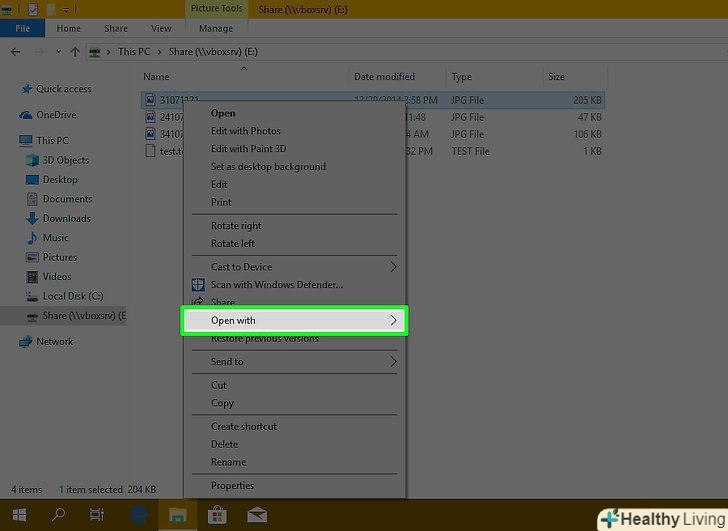Open the Microsoft Store taskbar icon
Viewport: 728px width, 531px height.
(215, 516)
